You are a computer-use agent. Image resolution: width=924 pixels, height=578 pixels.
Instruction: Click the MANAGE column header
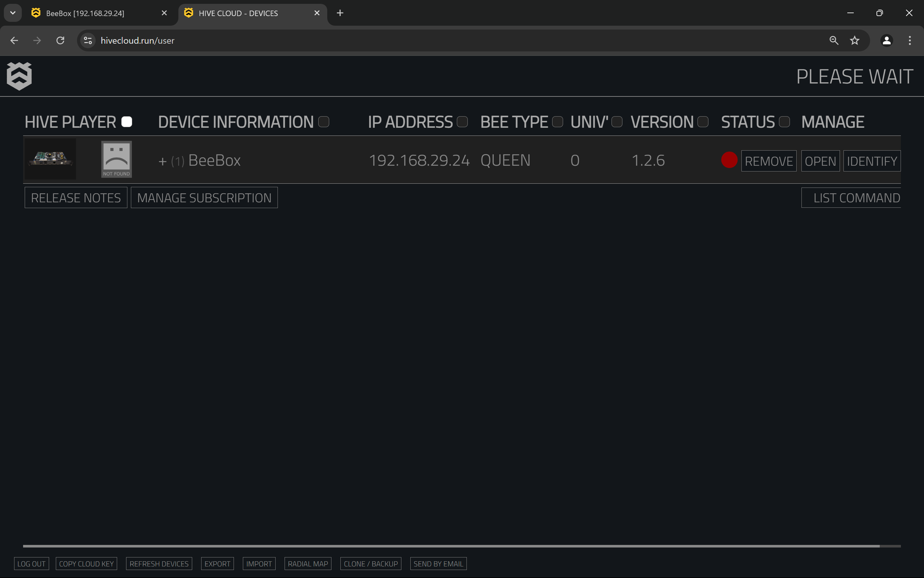(833, 122)
